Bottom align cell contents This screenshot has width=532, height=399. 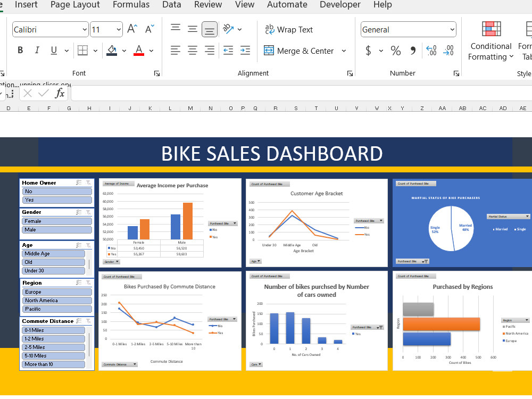click(209, 29)
